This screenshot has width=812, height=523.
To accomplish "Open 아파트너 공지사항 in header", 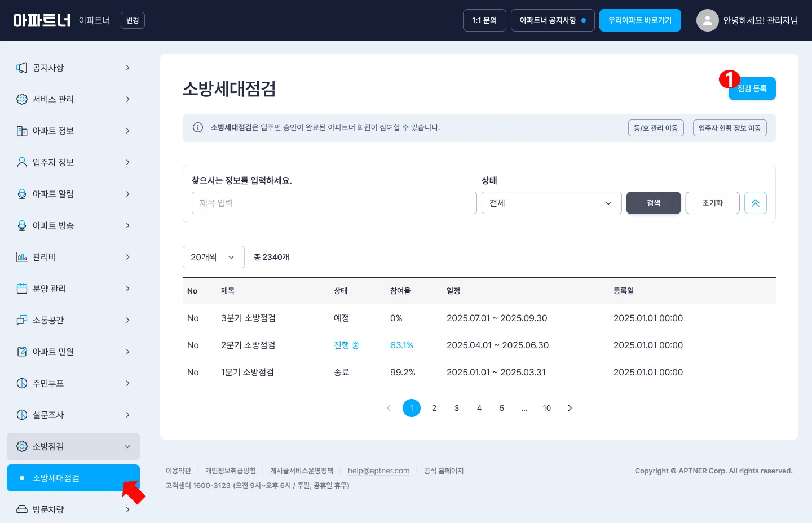I will 553,20.
